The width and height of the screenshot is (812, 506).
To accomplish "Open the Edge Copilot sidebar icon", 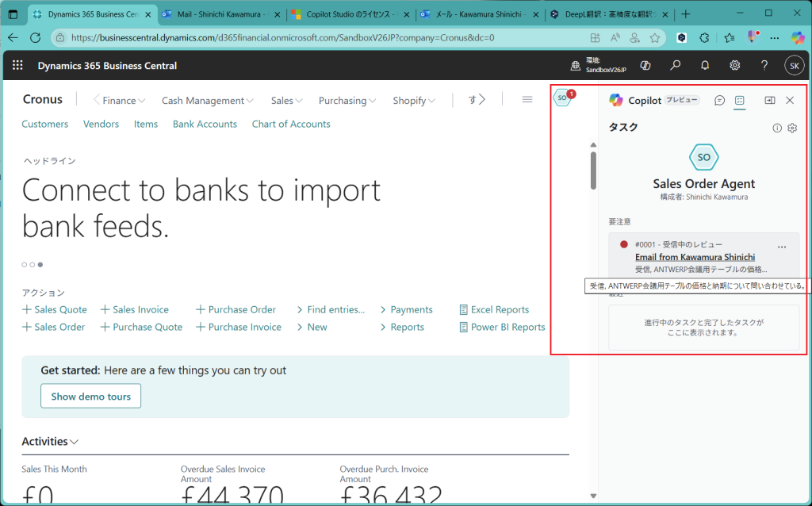I will click(x=798, y=38).
